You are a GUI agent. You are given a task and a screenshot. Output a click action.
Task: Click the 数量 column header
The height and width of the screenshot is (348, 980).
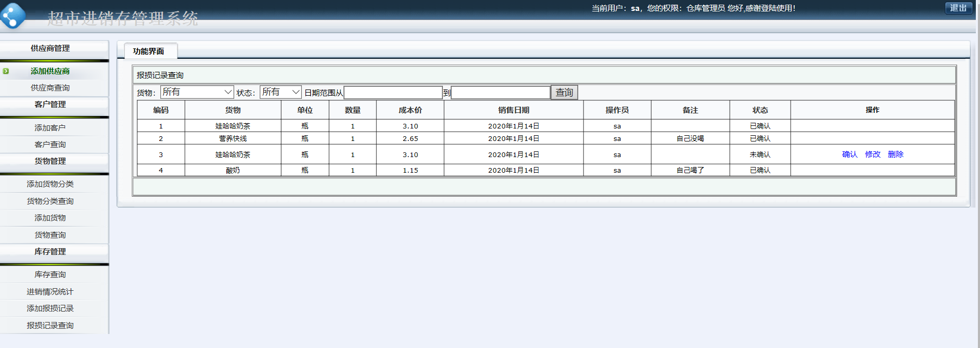(352, 110)
